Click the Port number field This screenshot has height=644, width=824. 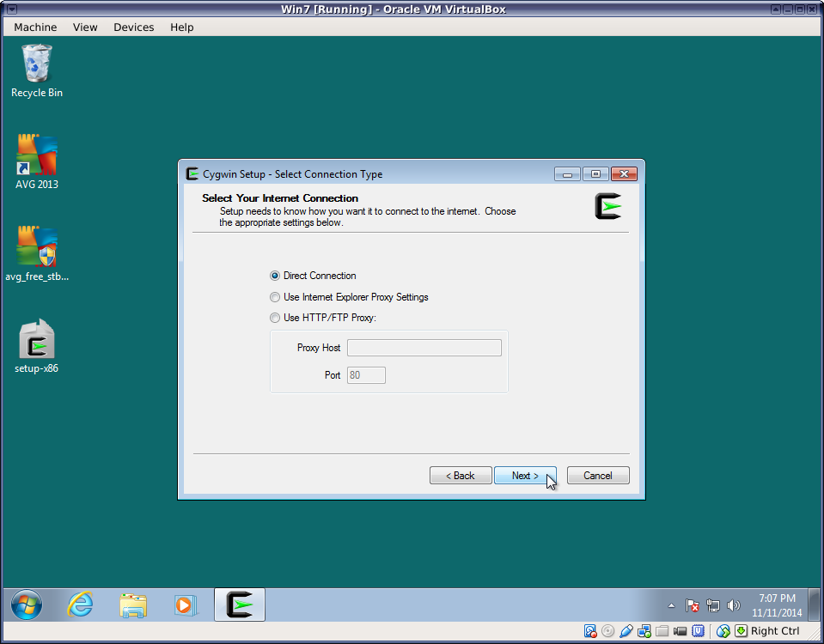pyautogui.click(x=366, y=375)
